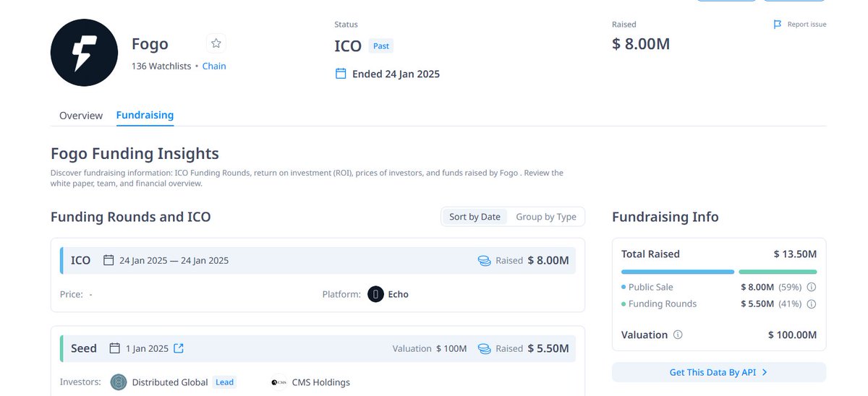Add Fogo to watchlist with star icon
Viewport: 868px width, 396px height.
pos(216,43)
